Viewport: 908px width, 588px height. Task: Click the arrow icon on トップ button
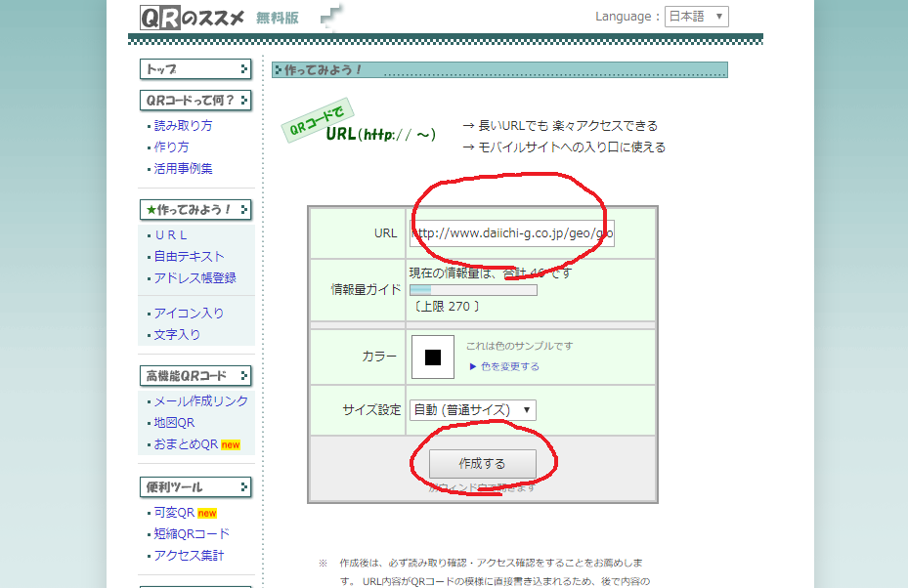pos(244,69)
